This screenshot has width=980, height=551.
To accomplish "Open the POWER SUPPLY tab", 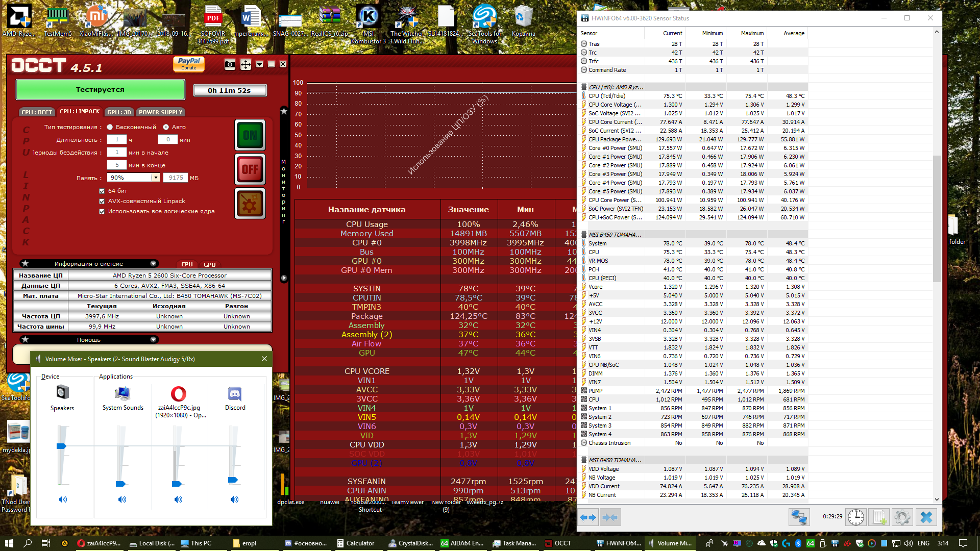I will pyautogui.click(x=160, y=112).
